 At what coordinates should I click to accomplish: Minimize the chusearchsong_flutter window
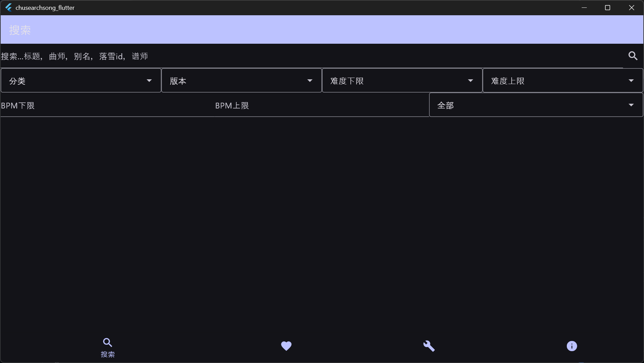pyautogui.click(x=584, y=7)
